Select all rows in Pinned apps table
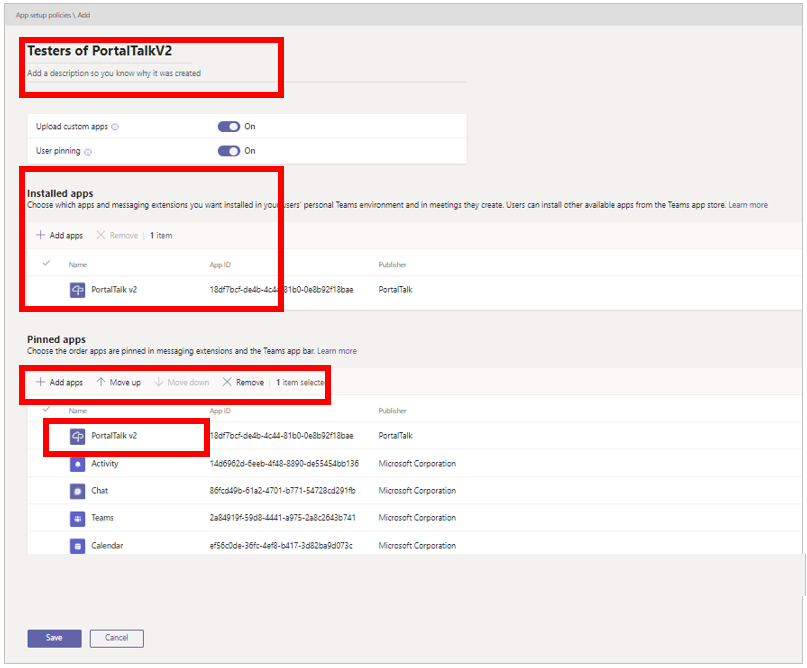This screenshot has height=668, width=807. (x=46, y=409)
